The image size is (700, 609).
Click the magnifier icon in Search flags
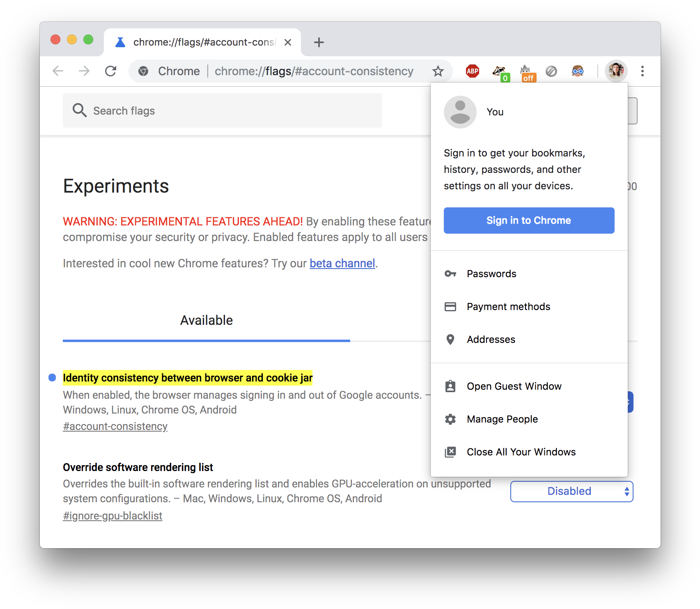79,110
